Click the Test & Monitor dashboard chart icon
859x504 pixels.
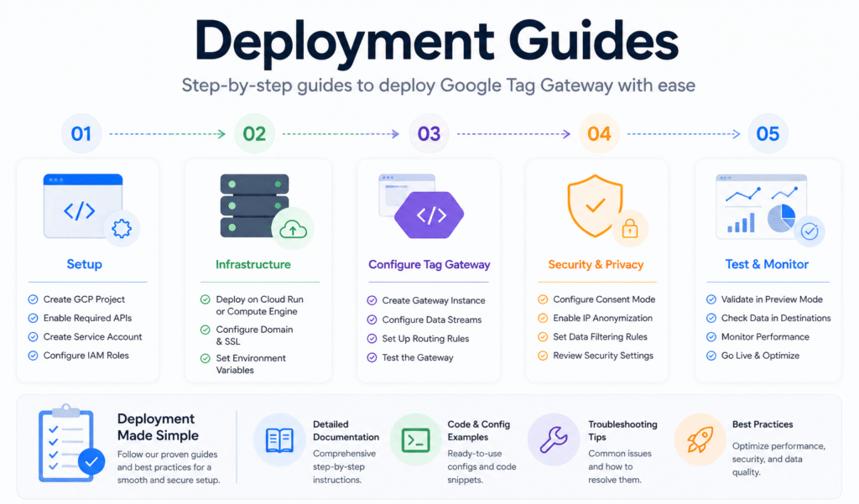pos(762,206)
